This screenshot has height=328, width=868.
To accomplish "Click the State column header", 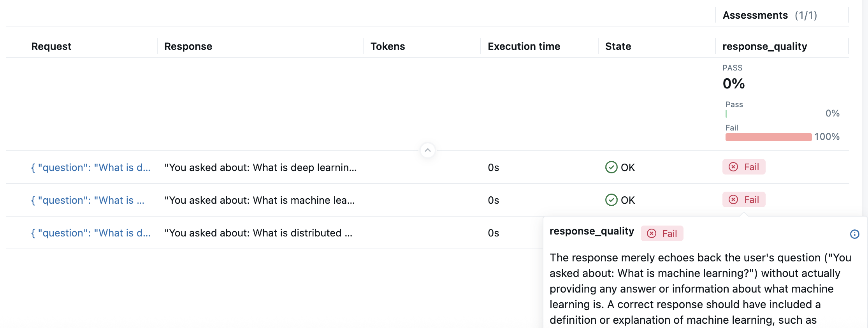I will click(618, 46).
